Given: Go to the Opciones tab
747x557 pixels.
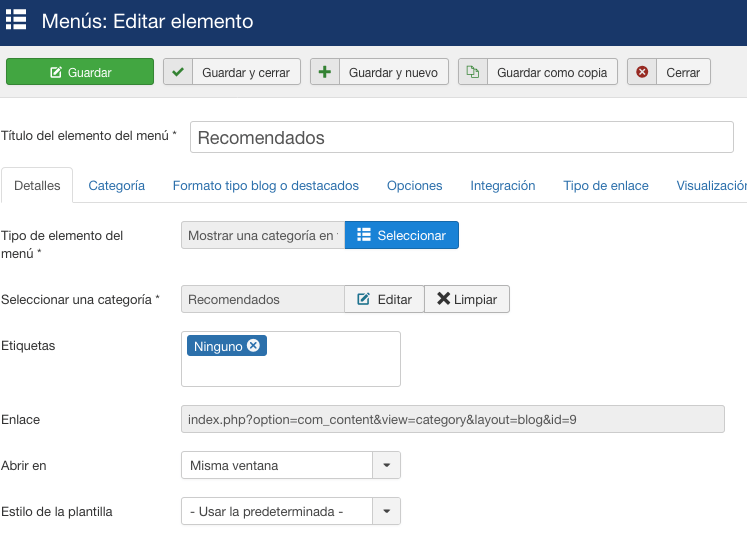Looking at the screenshot, I should pyautogui.click(x=414, y=186).
